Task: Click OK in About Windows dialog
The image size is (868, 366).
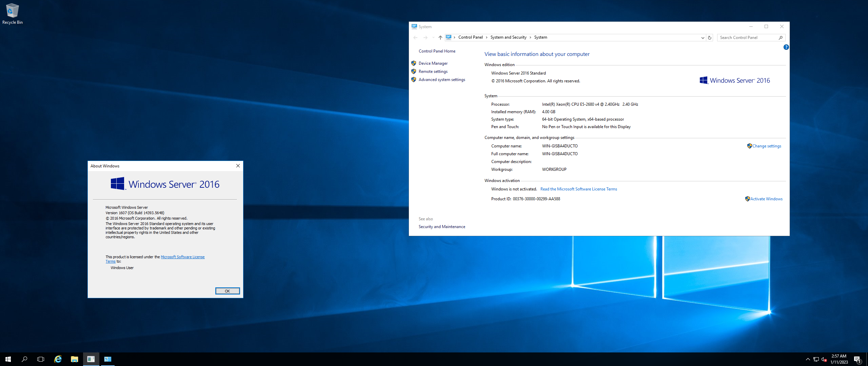Action: click(228, 291)
